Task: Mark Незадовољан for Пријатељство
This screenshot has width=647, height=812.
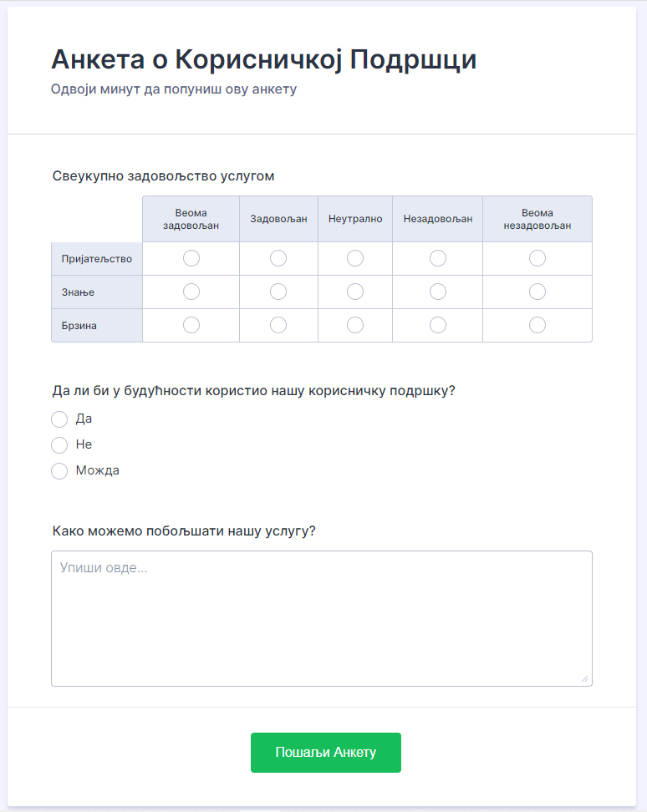Action: tap(438, 258)
